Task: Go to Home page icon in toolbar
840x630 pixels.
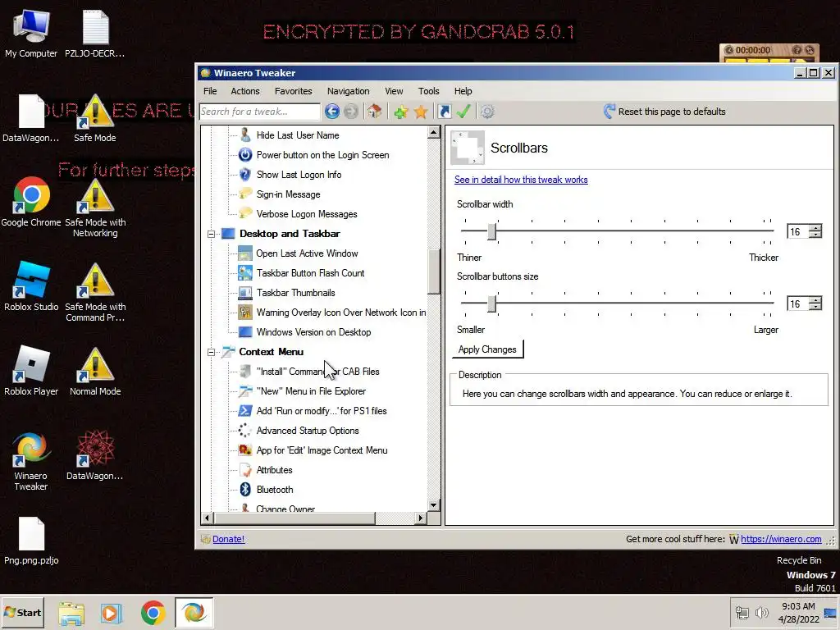Action: (x=374, y=112)
